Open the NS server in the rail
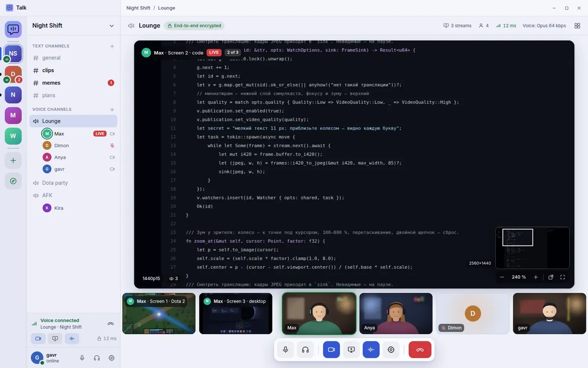The width and height of the screenshot is (588, 368). 13,54
